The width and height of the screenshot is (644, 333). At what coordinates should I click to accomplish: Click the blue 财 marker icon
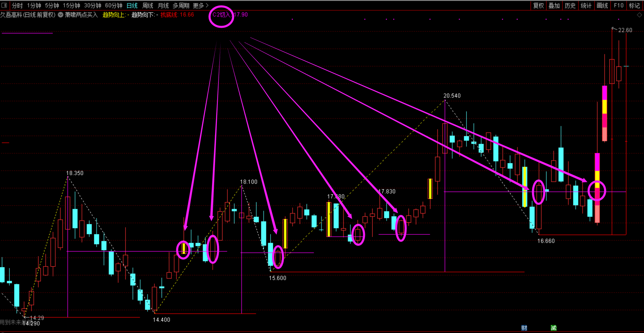click(524, 328)
